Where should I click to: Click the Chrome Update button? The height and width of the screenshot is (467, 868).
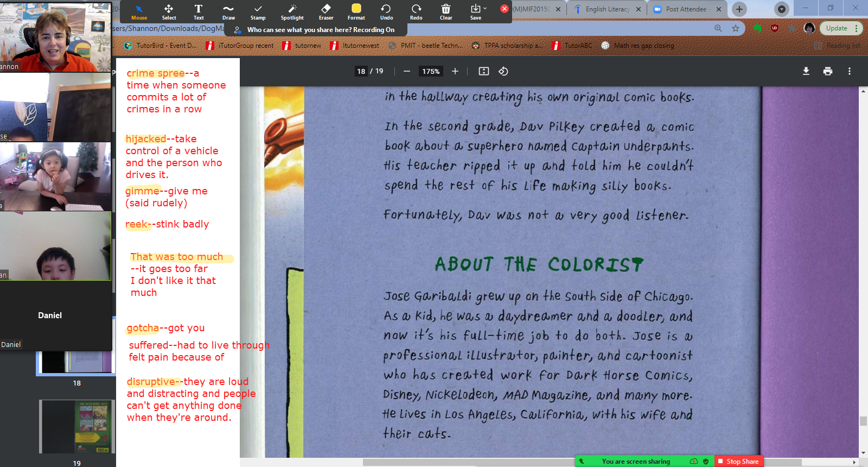click(x=840, y=28)
